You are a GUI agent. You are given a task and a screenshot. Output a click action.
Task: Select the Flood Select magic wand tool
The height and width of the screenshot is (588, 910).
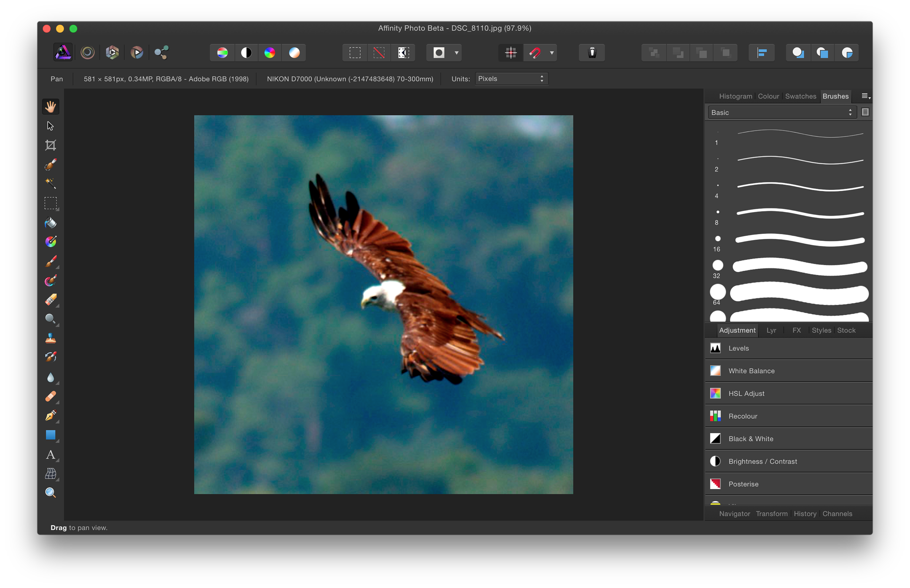click(x=51, y=183)
